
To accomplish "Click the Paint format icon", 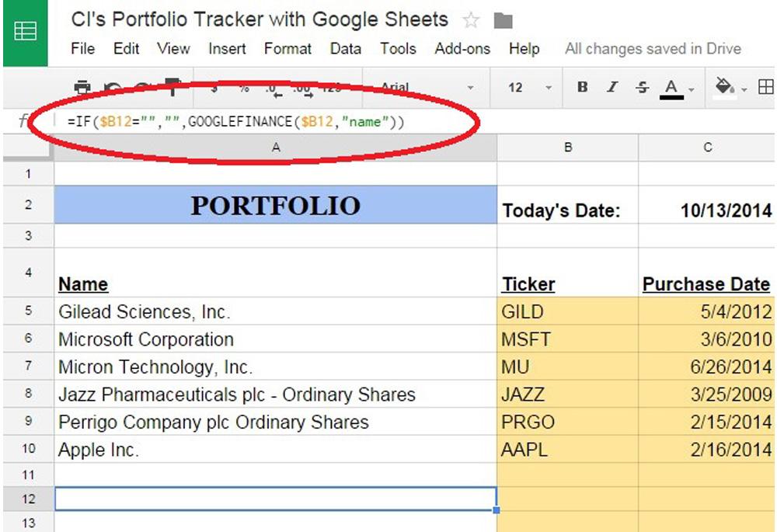I will (172, 87).
